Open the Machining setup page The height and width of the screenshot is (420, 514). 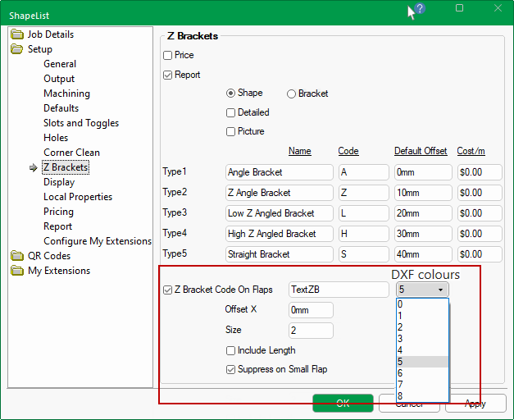(x=66, y=94)
